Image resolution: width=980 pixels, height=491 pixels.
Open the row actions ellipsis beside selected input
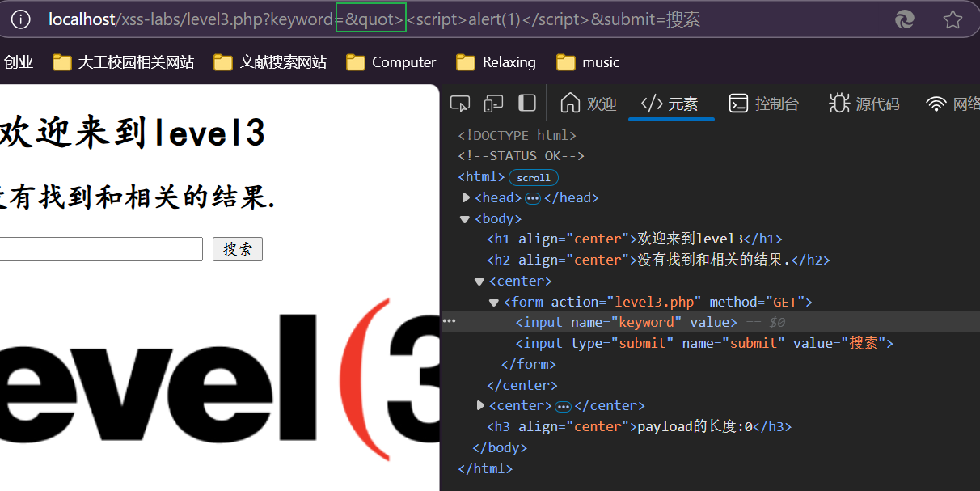pyautogui.click(x=449, y=322)
